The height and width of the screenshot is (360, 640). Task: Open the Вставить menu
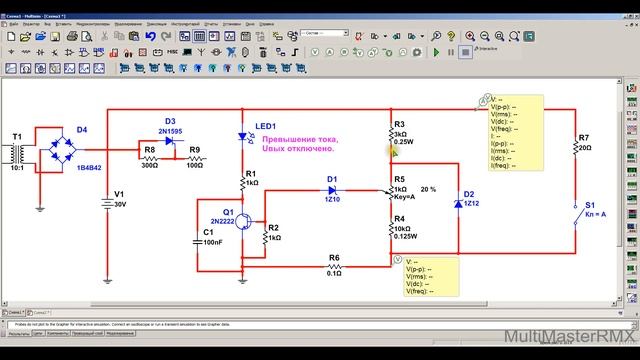pyautogui.click(x=63, y=24)
